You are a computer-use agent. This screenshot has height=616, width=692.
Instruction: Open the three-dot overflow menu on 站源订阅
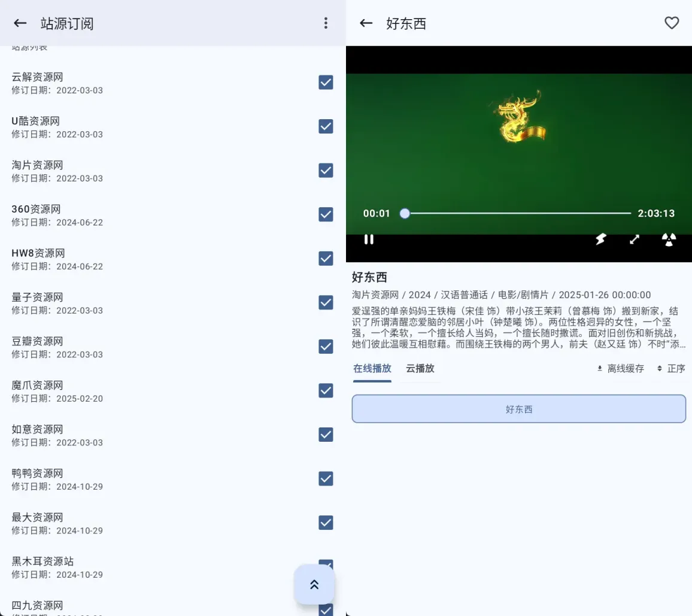tap(326, 23)
